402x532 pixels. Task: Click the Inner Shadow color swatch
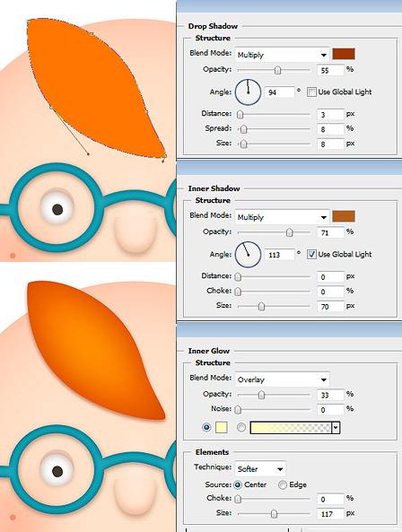[344, 216]
